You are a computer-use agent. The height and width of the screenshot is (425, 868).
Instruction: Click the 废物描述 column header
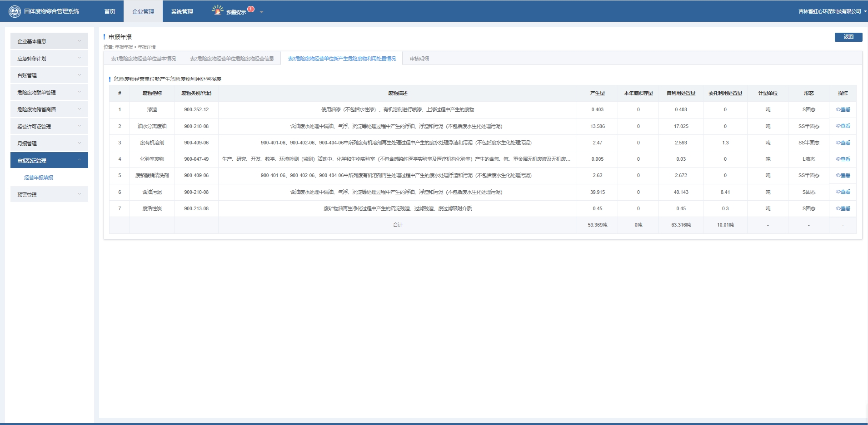398,93
